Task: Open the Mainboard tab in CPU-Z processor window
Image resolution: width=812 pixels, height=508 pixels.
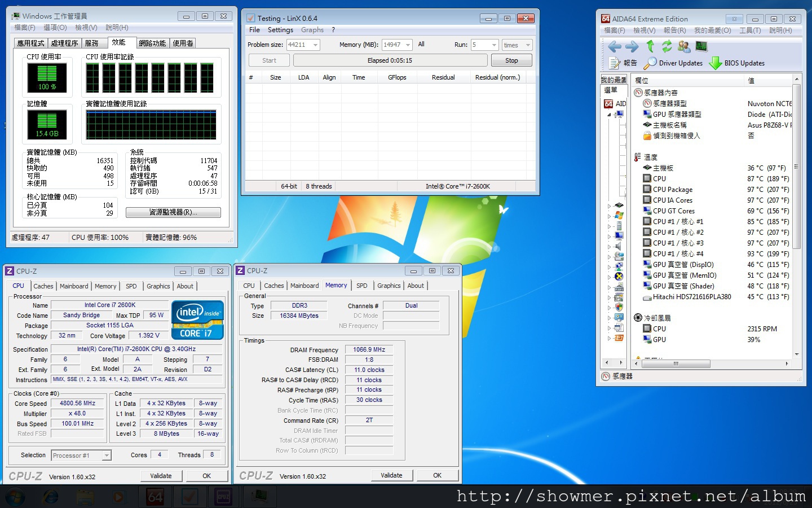Action: point(74,286)
